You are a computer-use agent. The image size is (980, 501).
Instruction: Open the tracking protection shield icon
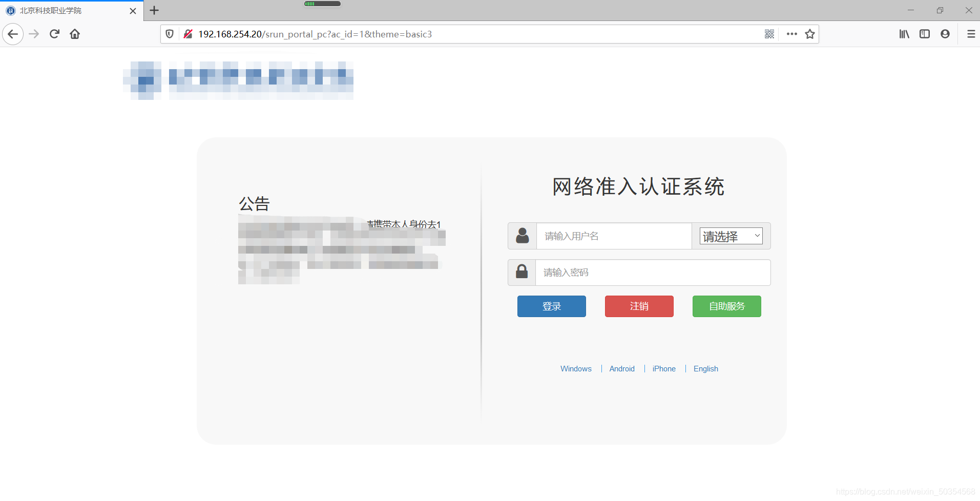click(170, 34)
